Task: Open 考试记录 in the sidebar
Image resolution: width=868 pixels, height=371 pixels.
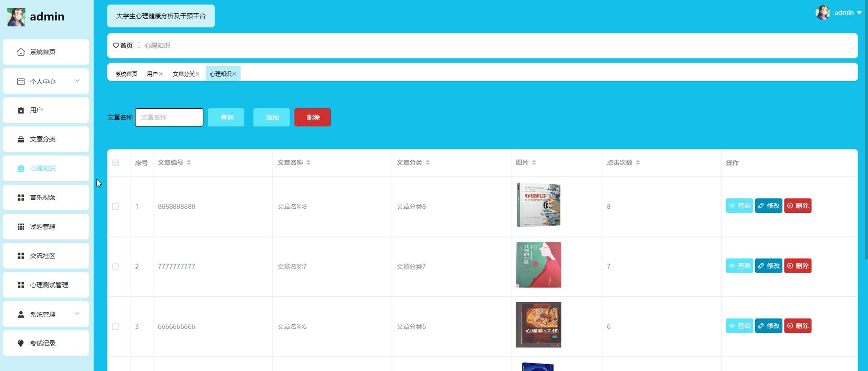Action: 46,343
